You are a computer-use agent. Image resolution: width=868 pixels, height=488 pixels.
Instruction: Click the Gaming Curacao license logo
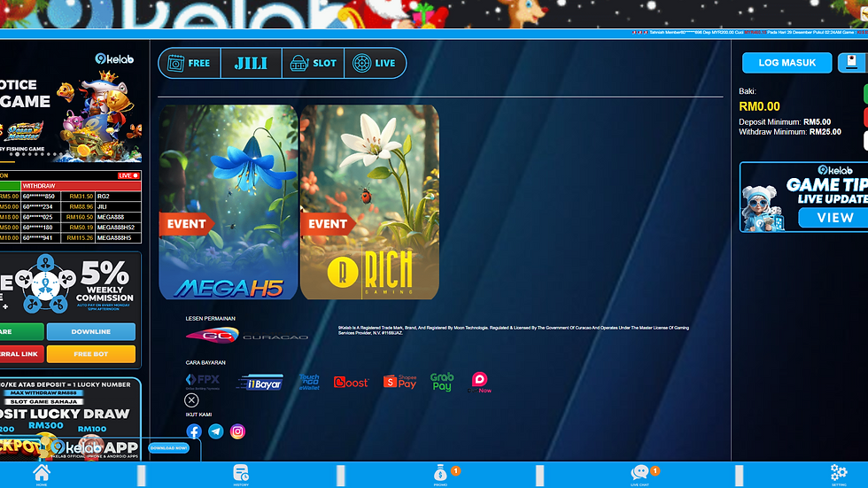[247, 336]
